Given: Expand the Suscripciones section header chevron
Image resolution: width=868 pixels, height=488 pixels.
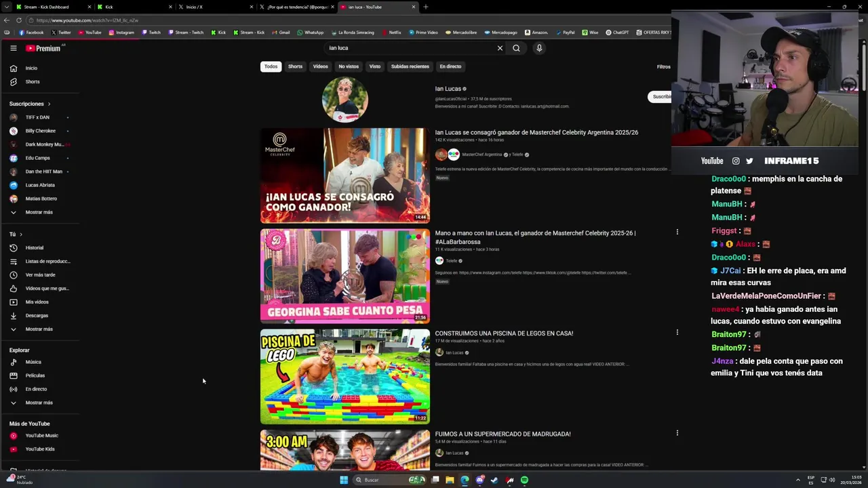Looking at the screenshot, I should [49, 104].
